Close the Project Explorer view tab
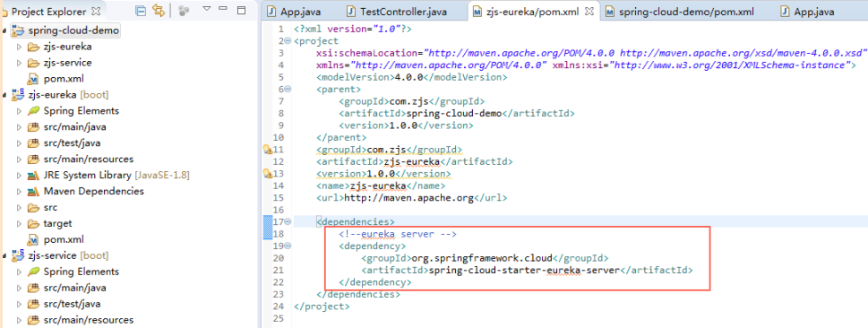The height and width of the screenshot is (328, 868). 95,11
